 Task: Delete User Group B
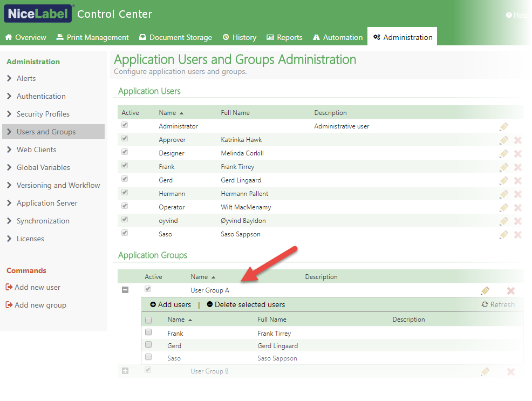510,372
